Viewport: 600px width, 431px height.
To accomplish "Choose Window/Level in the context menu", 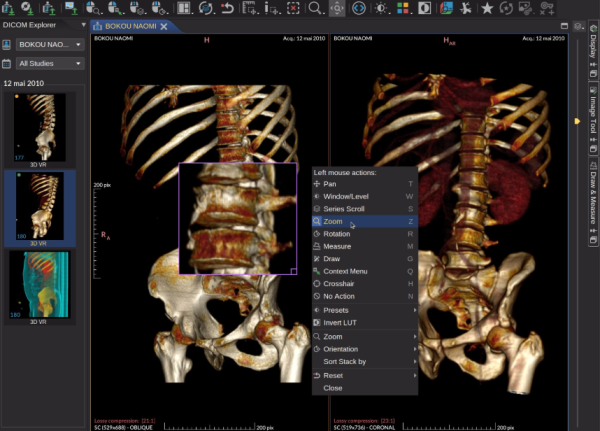I will (365, 196).
